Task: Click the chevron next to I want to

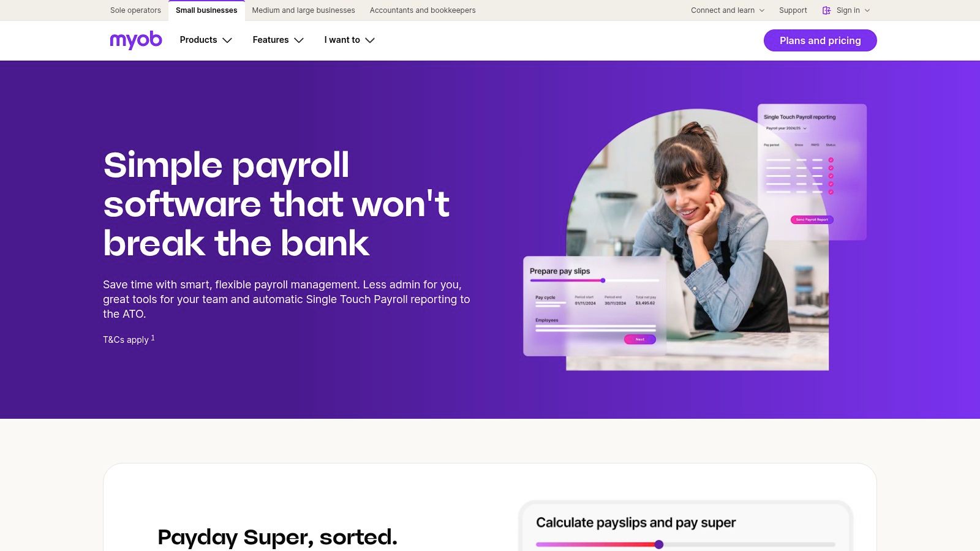Action: point(370,40)
